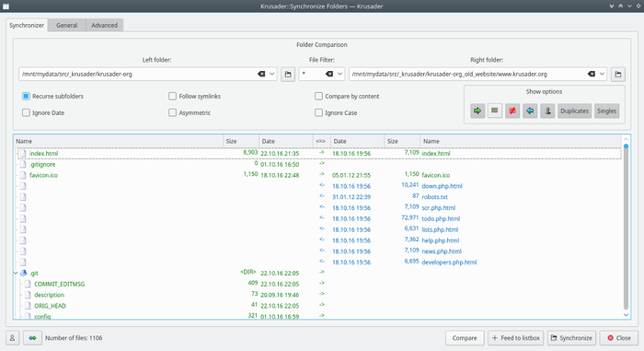
Task: Open the profiles button at bottom left
Action: coord(12,338)
